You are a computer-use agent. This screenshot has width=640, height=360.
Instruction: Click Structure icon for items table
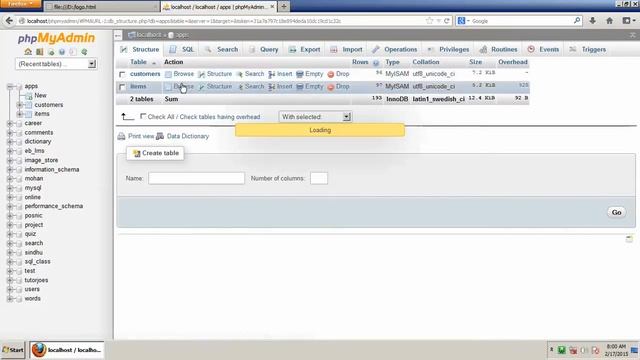[201, 87]
